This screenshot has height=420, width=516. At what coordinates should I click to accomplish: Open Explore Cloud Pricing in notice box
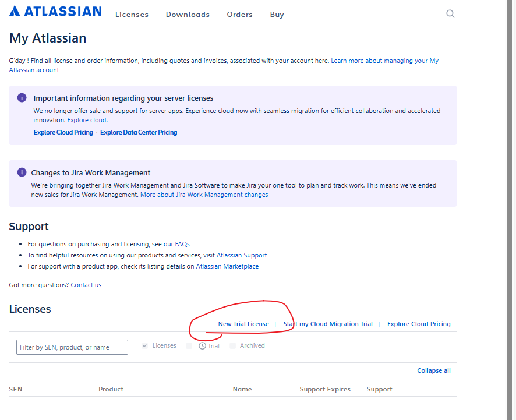(63, 132)
